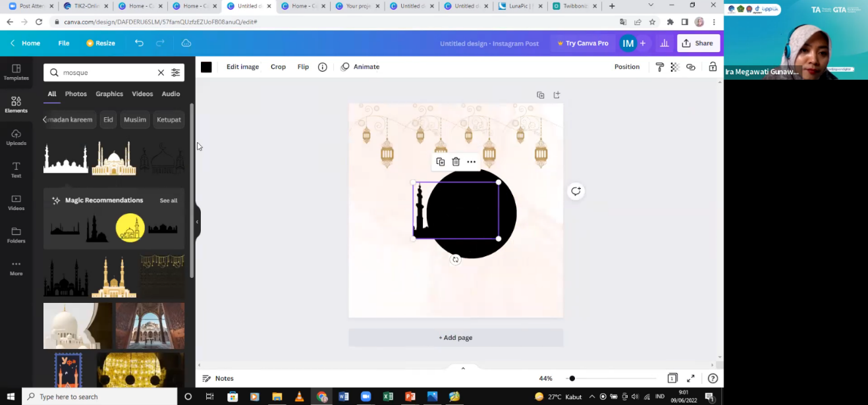Click the copy style paint roller icon
This screenshot has width=868, height=405.
pos(660,67)
